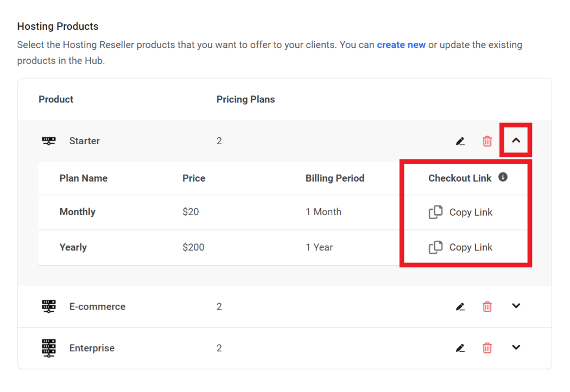The image size is (570, 392).
Task: Edit the E-commerce hosting product
Action: click(460, 307)
